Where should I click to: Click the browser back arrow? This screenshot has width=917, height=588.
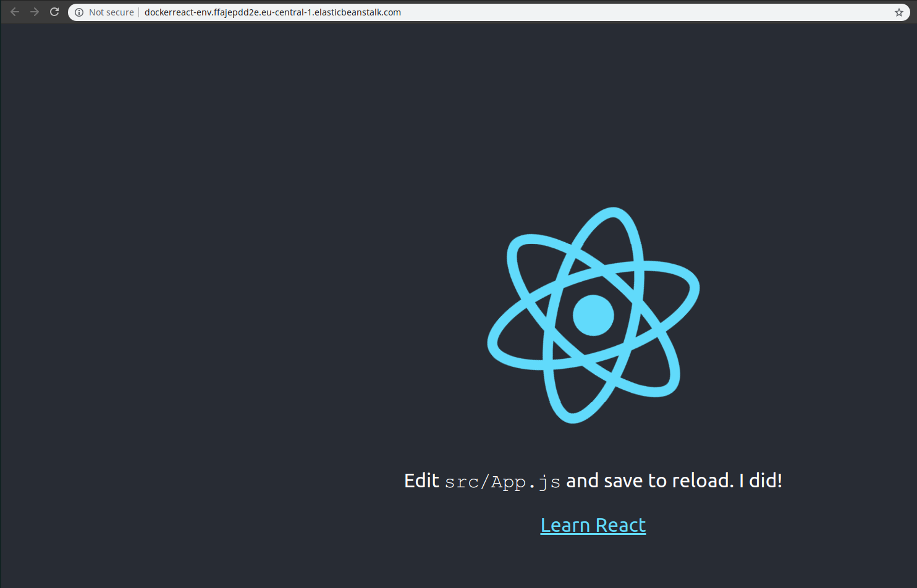pos(15,12)
